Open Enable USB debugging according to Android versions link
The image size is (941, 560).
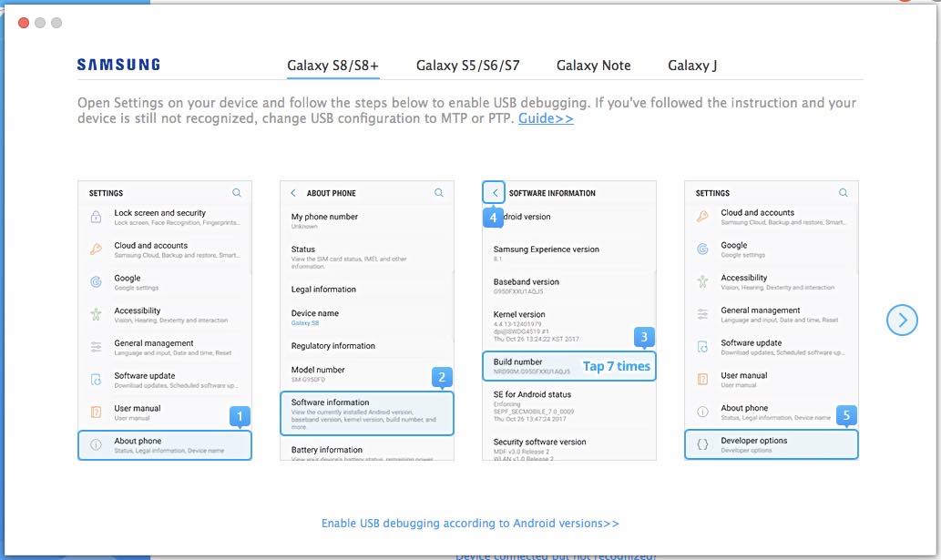coord(470,524)
